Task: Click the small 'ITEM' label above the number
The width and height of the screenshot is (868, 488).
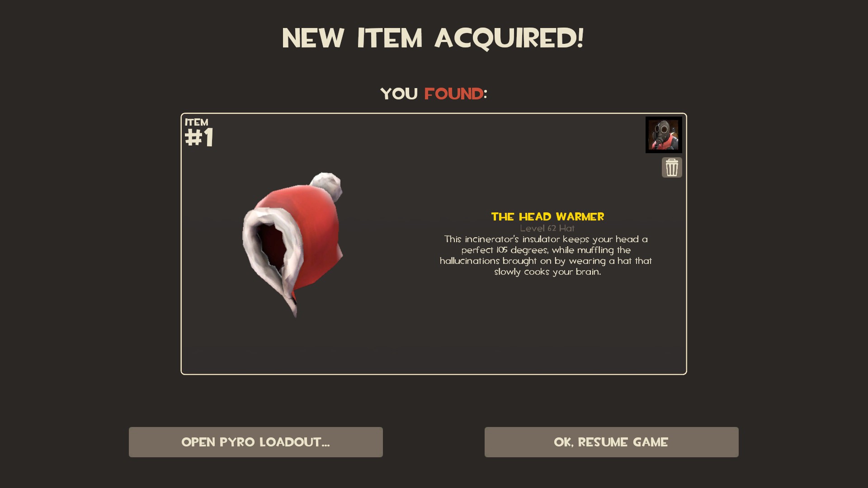Action: click(x=197, y=122)
